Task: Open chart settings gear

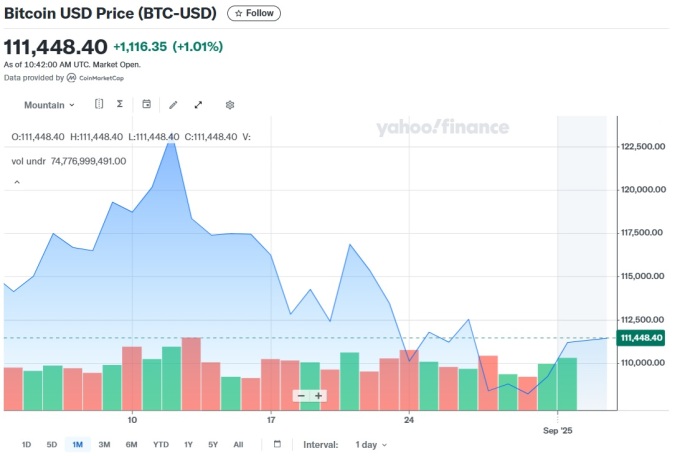Action: click(x=230, y=104)
